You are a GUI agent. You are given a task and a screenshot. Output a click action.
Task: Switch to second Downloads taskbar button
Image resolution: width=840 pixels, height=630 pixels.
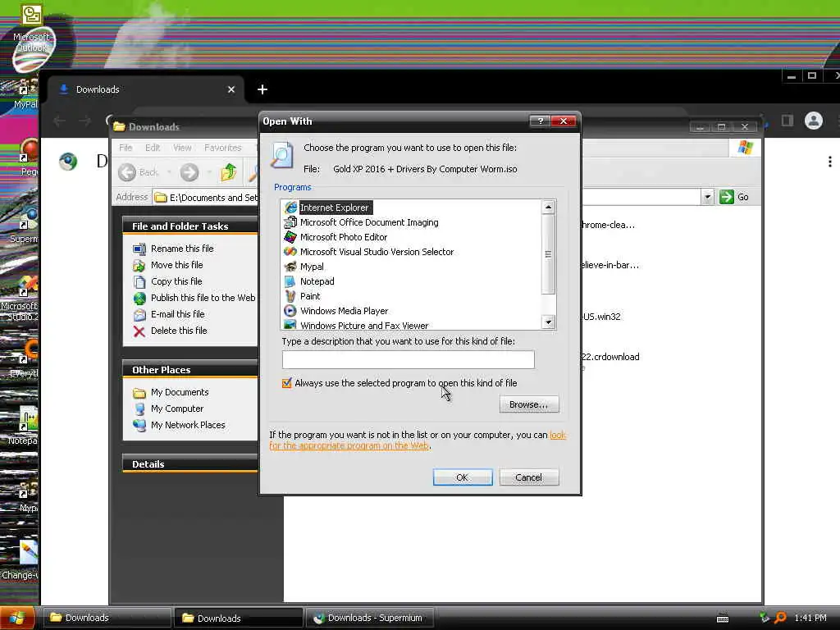tap(239, 618)
